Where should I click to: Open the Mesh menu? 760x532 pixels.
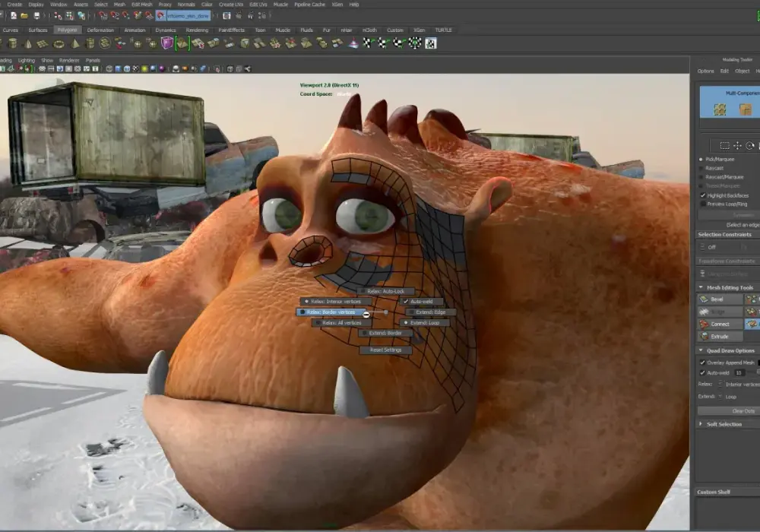point(119,5)
